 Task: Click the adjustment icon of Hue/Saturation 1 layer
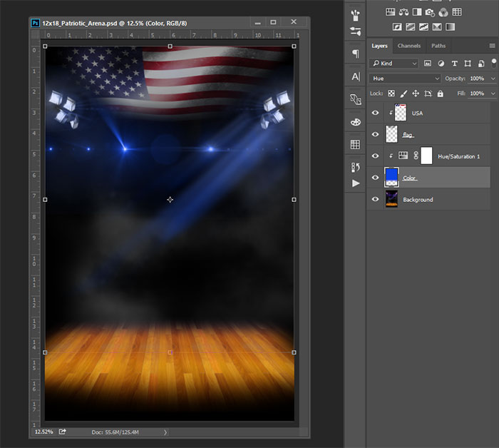tap(403, 156)
